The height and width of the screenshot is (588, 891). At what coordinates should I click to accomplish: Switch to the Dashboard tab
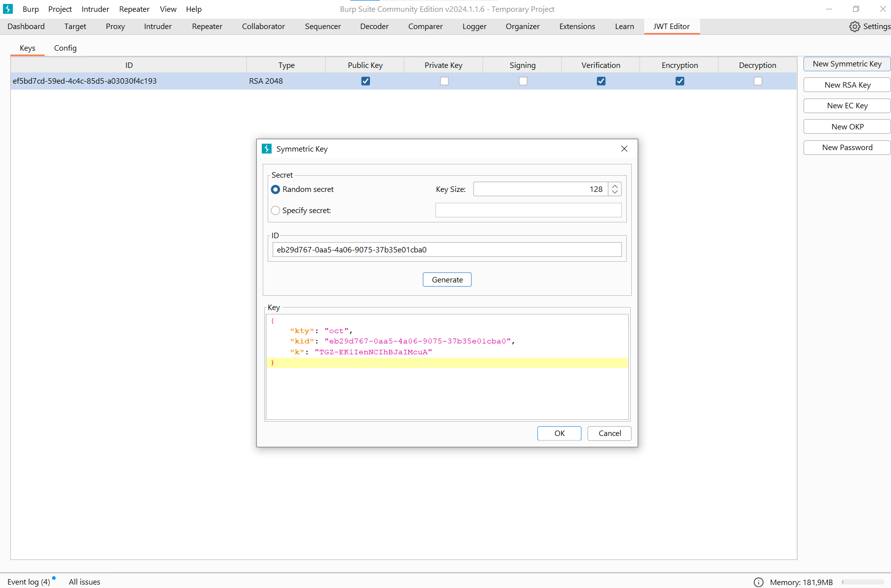26,27
